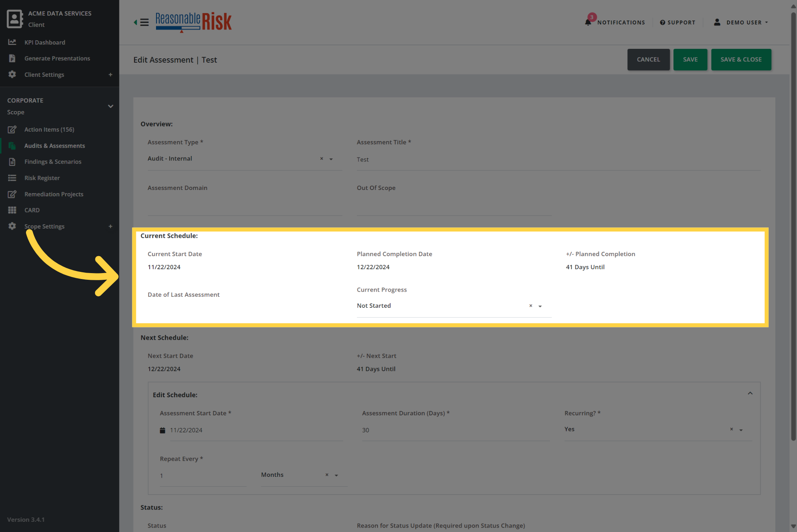
Task: Open KPI Dashboard chart icon
Action: tap(12, 42)
